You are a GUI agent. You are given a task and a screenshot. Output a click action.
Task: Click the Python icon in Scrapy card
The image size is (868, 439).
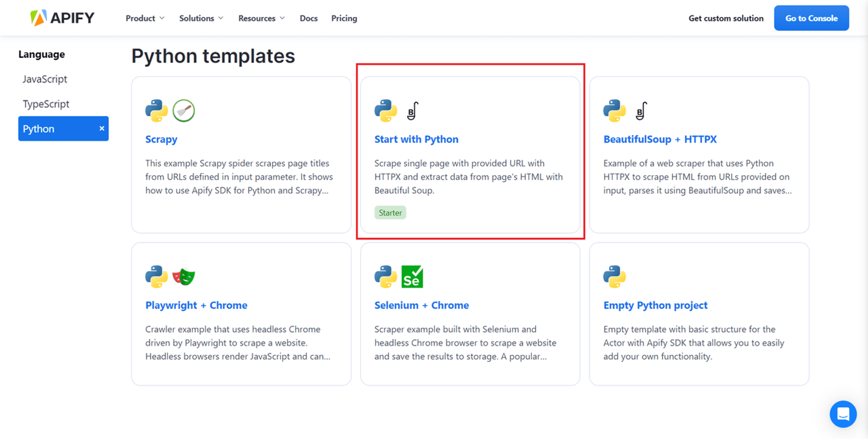point(156,111)
